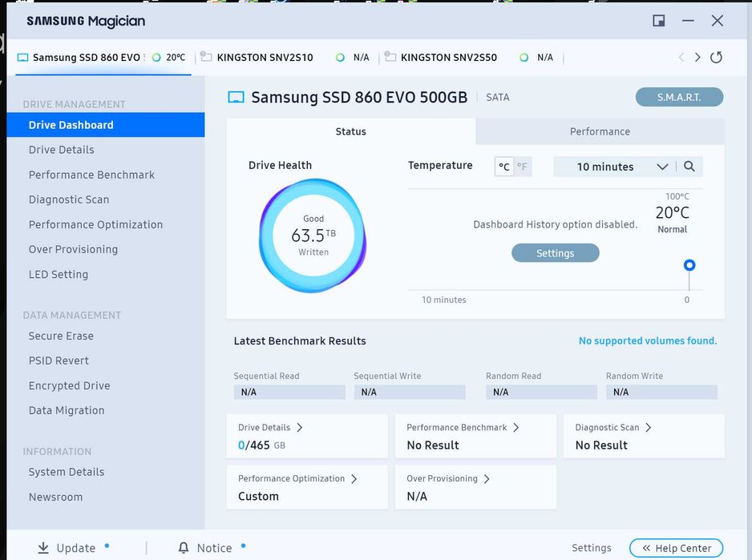The width and height of the screenshot is (752, 560).
Task: Open LED Setting in sidebar
Action: pyautogui.click(x=59, y=274)
